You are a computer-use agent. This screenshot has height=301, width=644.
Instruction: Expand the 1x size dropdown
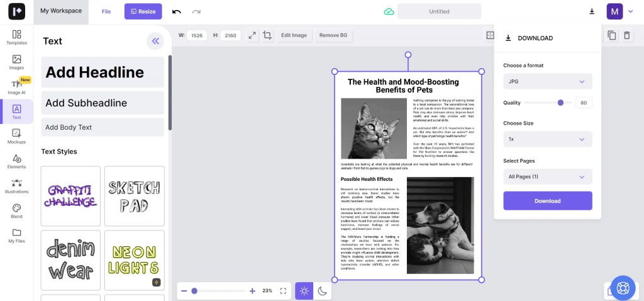coord(548,139)
